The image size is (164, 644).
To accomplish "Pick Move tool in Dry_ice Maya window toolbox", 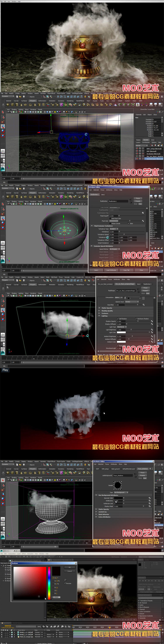I will pos(3,310).
